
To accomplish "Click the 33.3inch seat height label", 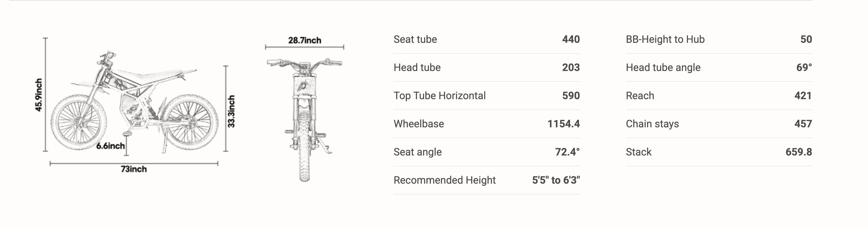I will point(231,111).
